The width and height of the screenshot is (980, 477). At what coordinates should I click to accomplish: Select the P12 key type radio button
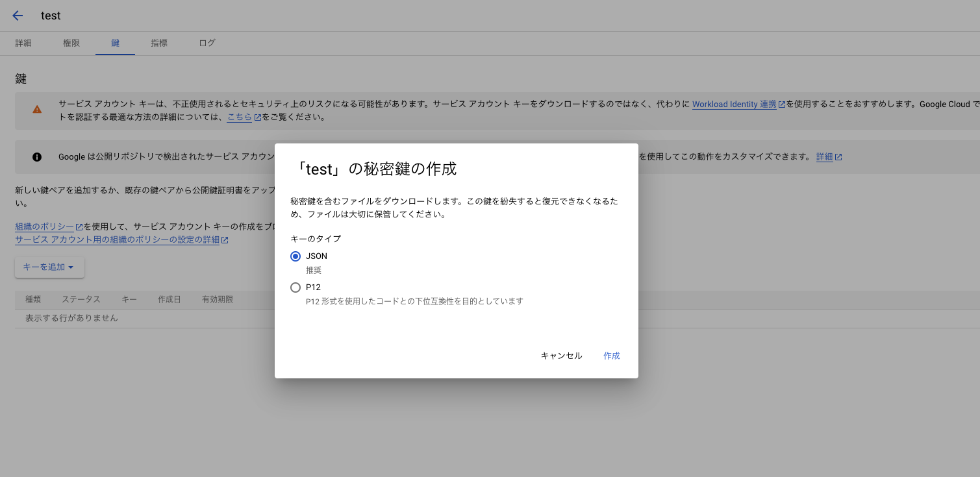pos(295,287)
